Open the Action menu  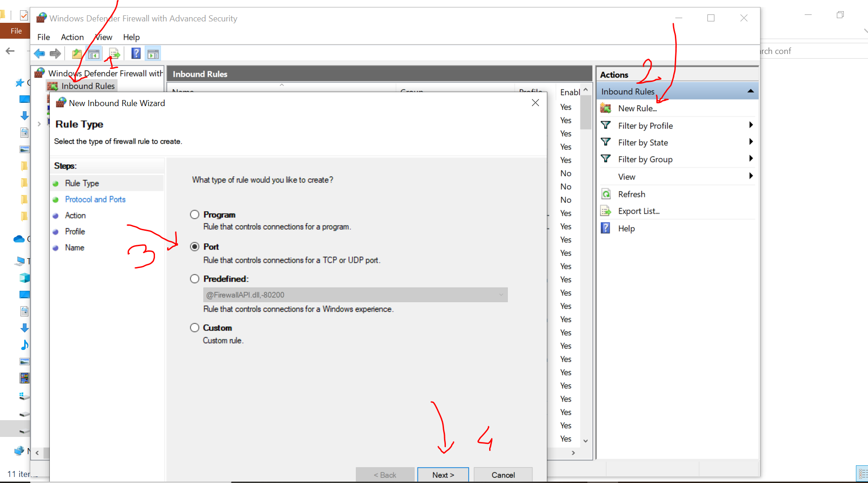(72, 37)
